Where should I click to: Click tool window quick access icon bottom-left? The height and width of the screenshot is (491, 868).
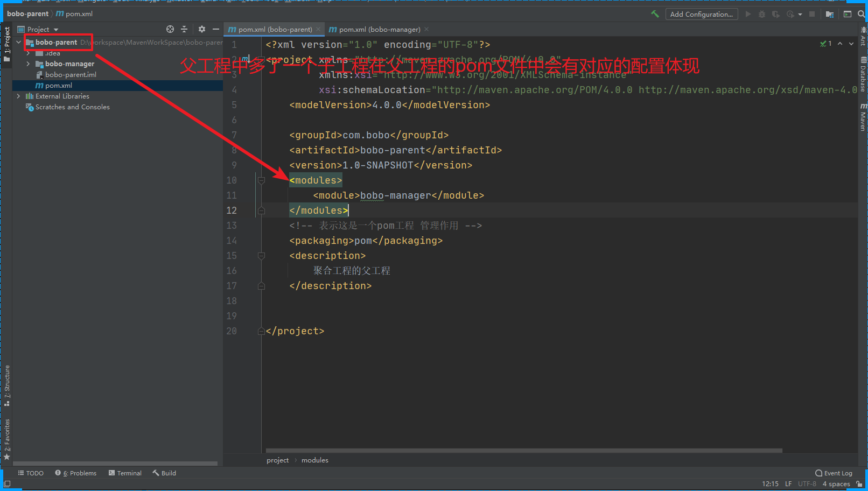coord(7,484)
